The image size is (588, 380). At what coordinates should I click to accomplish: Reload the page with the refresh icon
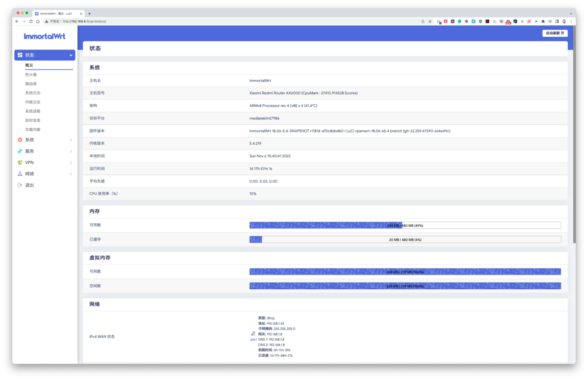(31, 21)
